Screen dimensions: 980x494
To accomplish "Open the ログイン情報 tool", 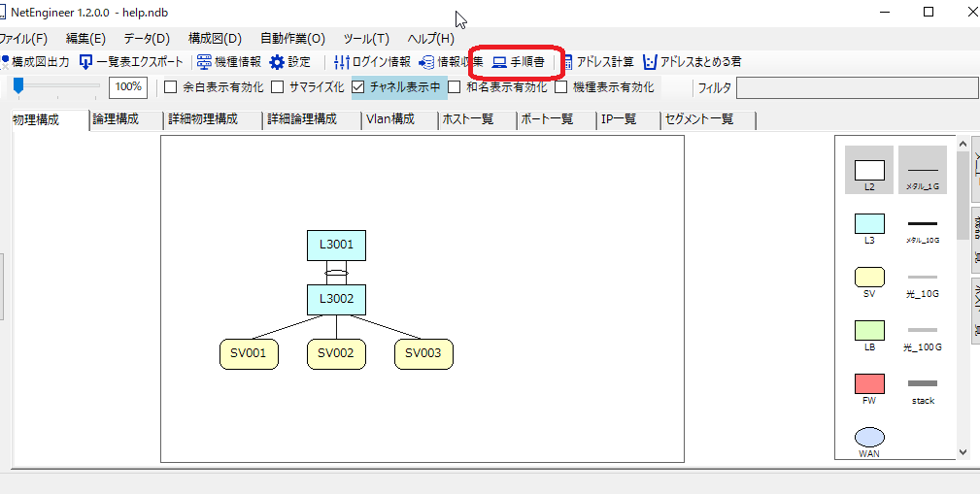I will [341, 62].
